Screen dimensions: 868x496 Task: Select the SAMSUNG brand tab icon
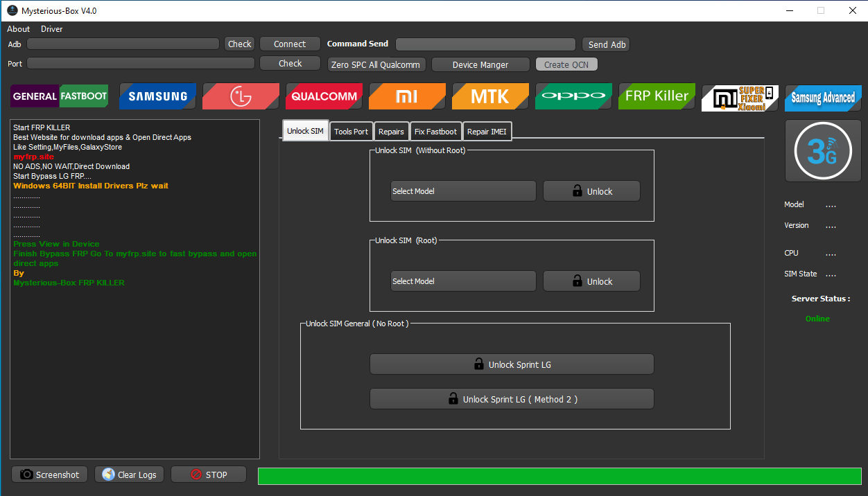click(157, 96)
